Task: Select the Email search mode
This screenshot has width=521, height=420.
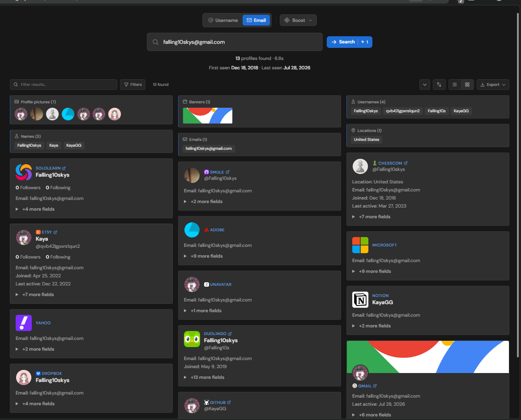Action: 256,20
